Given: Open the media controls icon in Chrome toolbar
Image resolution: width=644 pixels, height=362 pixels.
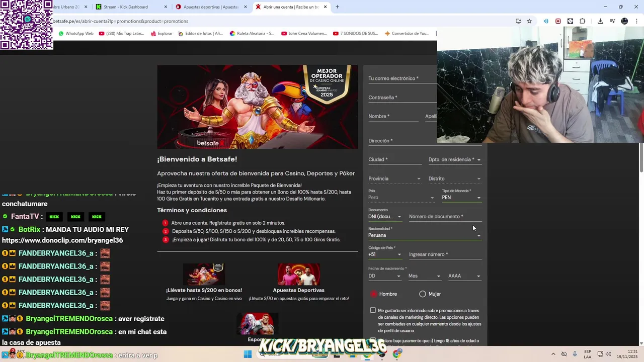Looking at the screenshot, I should click(612, 21).
